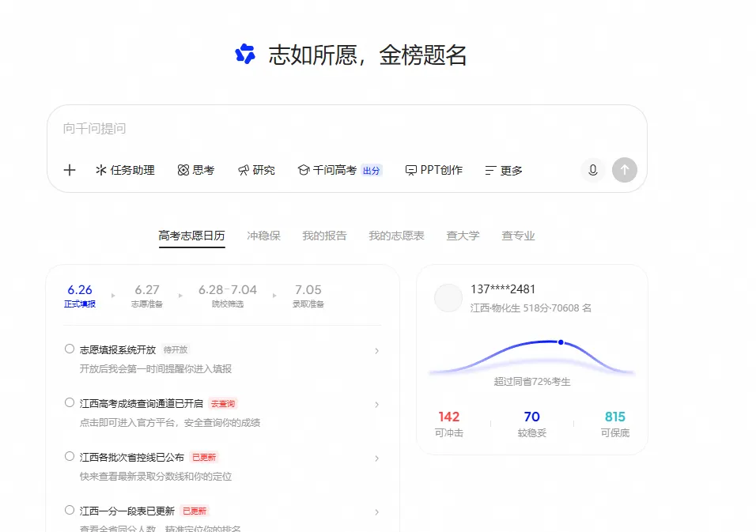The image size is (756, 532).
Task: Click 已更新 tag beside 省控线已公布
Action: (x=204, y=458)
